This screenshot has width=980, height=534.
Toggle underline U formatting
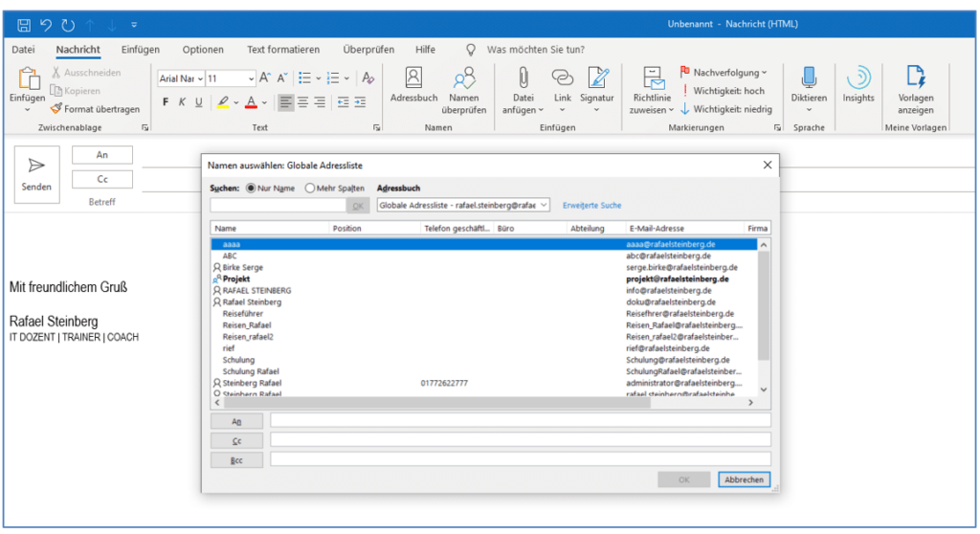[199, 102]
